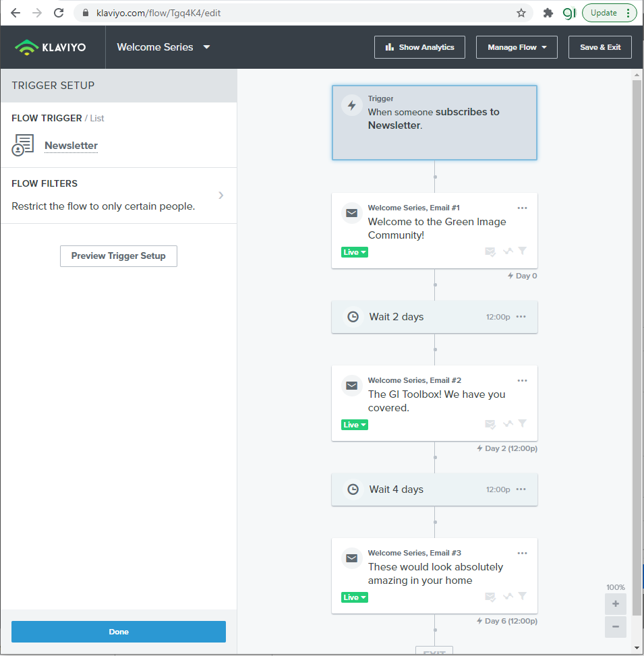This screenshot has width=644, height=656.
Task: Select the Trigger card
Action: (x=434, y=123)
